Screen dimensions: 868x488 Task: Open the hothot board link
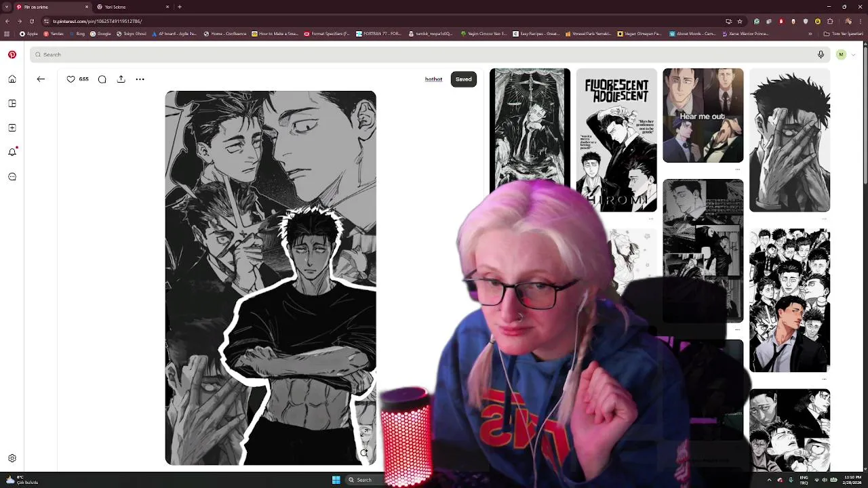click(433, 79)
